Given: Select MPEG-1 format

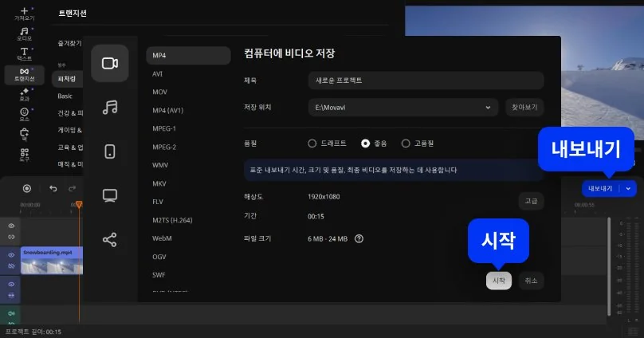Looking at the screenshot, I should pyautogui.click(x=164, y=128).
